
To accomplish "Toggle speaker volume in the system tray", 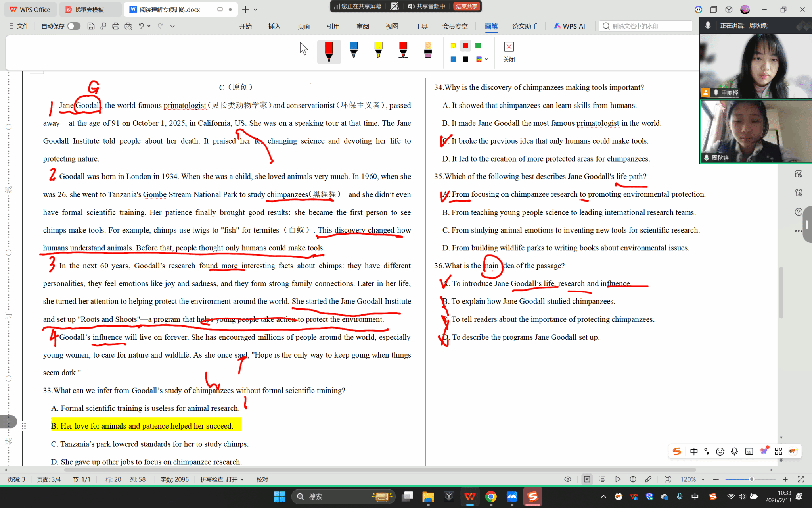I will [x=742, y=496].
